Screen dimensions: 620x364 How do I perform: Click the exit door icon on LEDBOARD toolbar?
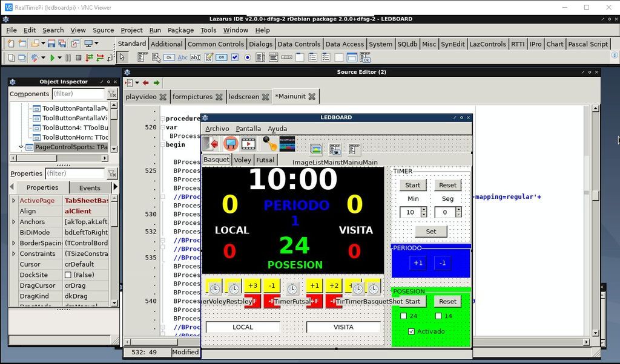click(x=211, y=143)
